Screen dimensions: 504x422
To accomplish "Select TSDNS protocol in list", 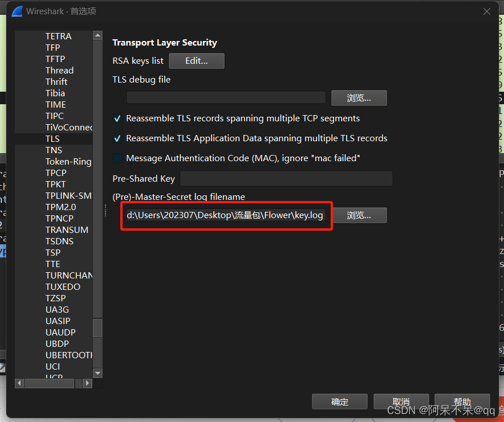I will coord(59,241).
